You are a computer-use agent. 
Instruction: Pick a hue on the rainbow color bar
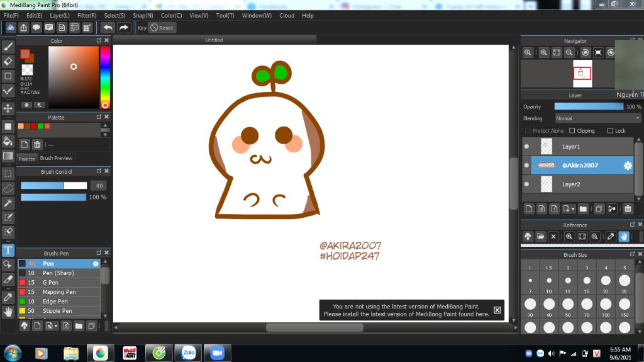point(105,77)
